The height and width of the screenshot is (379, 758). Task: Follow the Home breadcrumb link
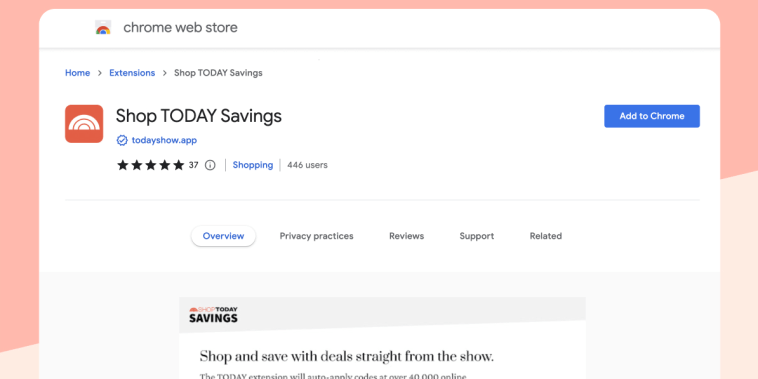click(77, 73)
